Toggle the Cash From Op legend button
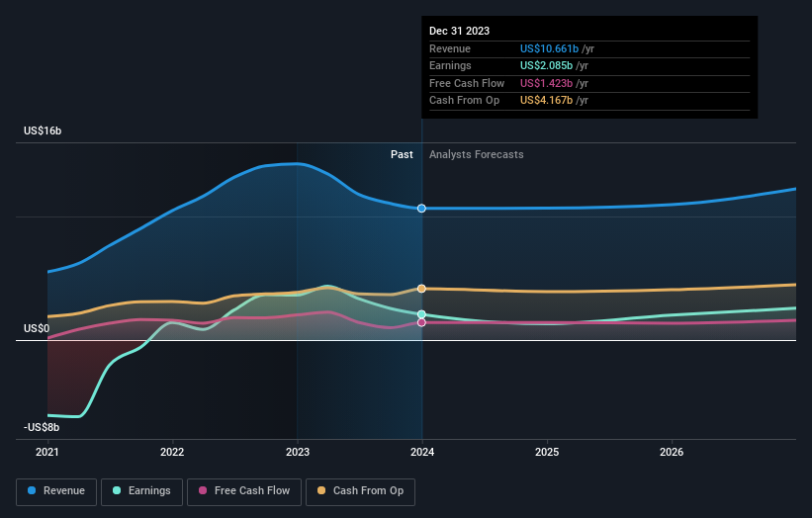812x518 pixels. [360, 491]
